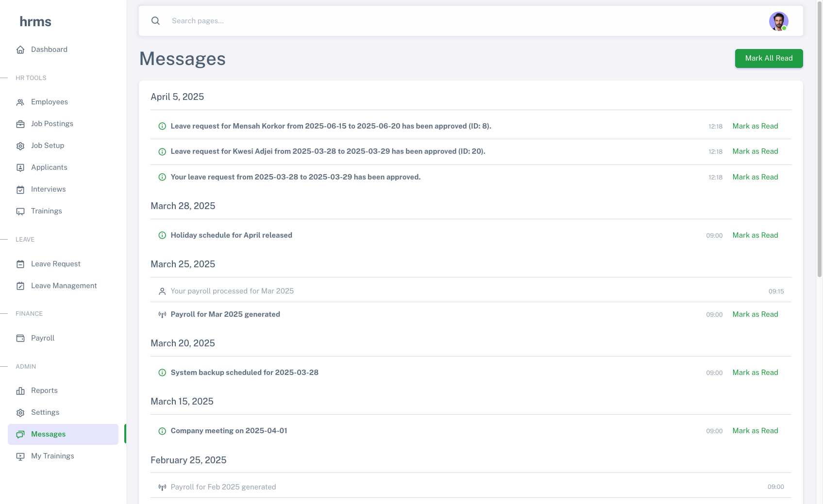Viewport: 823px width, 504px height.
Task: Click the Job Setup gear icon
Action: pyautogui.click(x=20, y=146)
